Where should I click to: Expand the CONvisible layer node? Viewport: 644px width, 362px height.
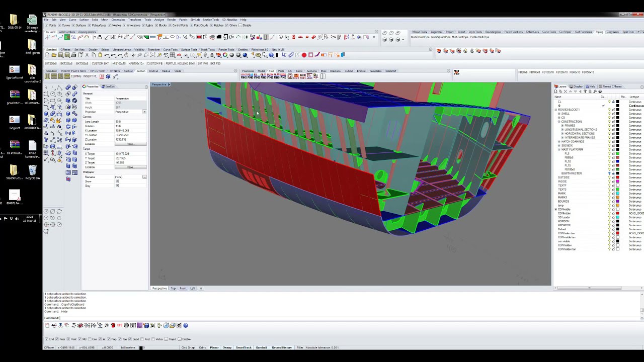(555, 209)
